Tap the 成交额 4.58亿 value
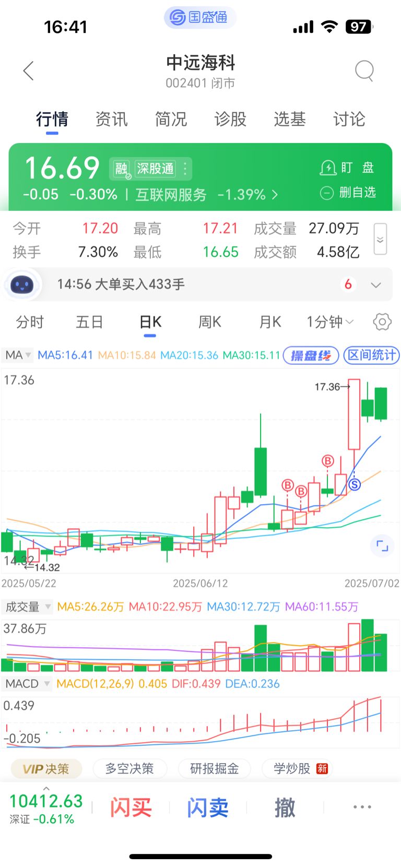Image resolution: width=401 pixels, height=868 pixels. tap(338, 252)
